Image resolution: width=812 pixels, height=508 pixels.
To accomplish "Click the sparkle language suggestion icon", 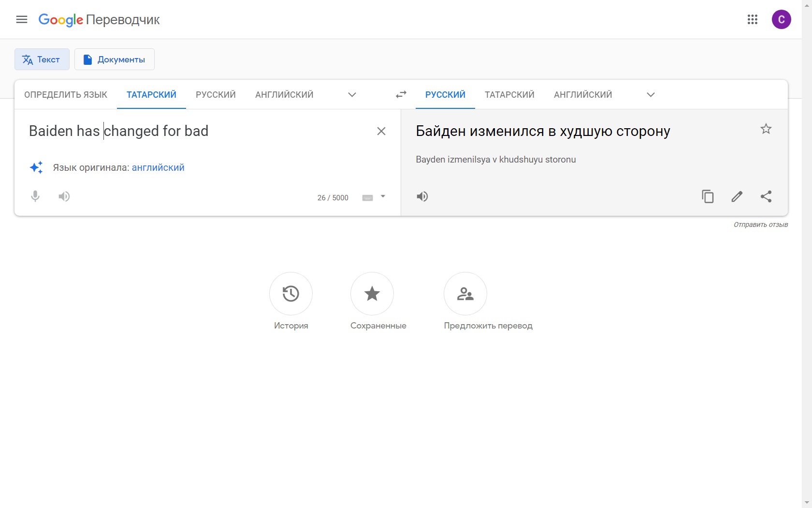I will tap(36, 167).
